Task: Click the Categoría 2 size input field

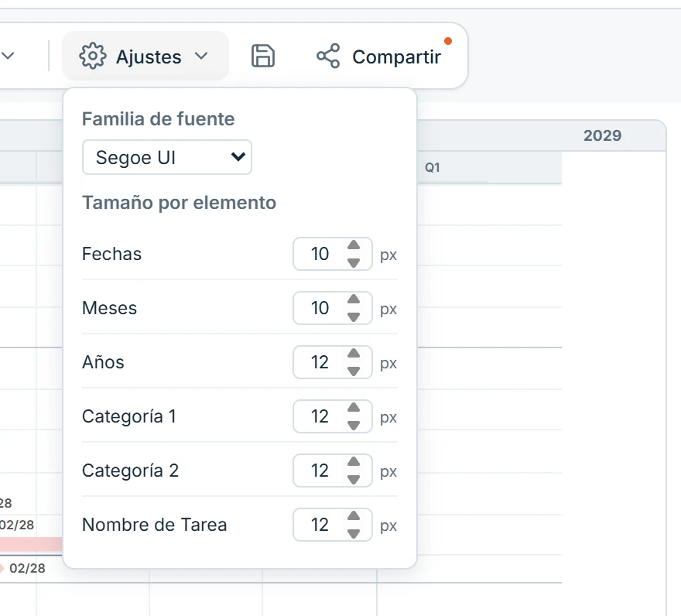Action: [x=332, y=471]
